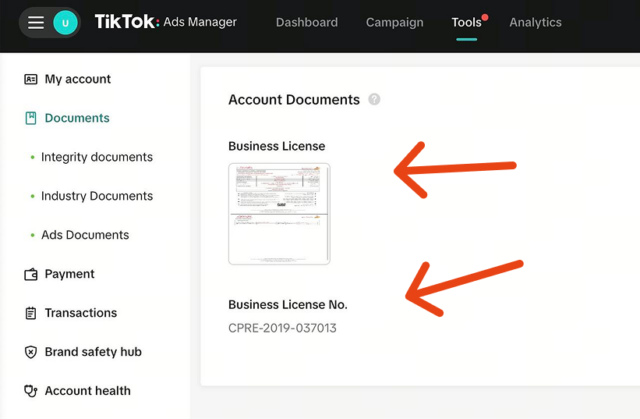
Task: Select the Tools tab
Action: tap(467, 22)
